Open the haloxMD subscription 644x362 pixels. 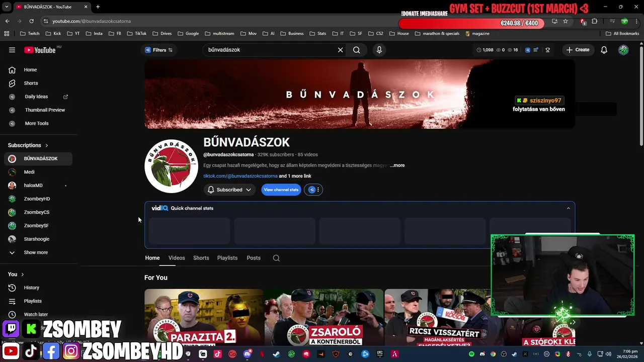38,186
